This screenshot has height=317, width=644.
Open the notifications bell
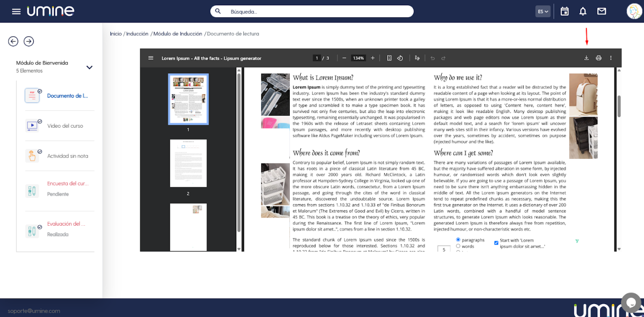click(x=583, y=11)
